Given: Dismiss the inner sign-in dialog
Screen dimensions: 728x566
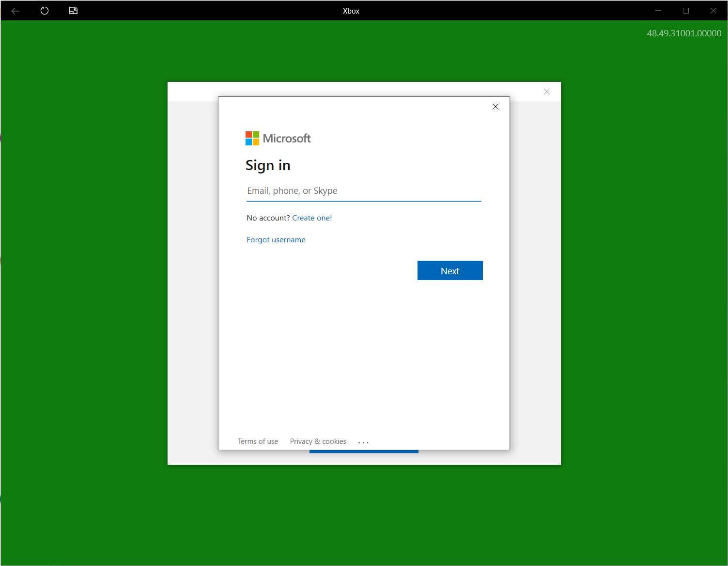Looking at the screenshot, I should [x=495, y=107].
